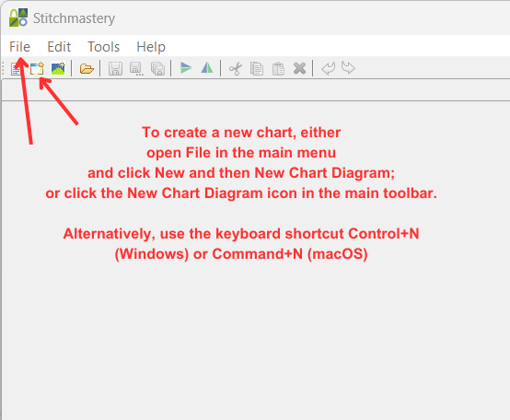Click the Stitchmastery application logo icon
Viewport: 510px width, 420px height.
tap(18, 17)
